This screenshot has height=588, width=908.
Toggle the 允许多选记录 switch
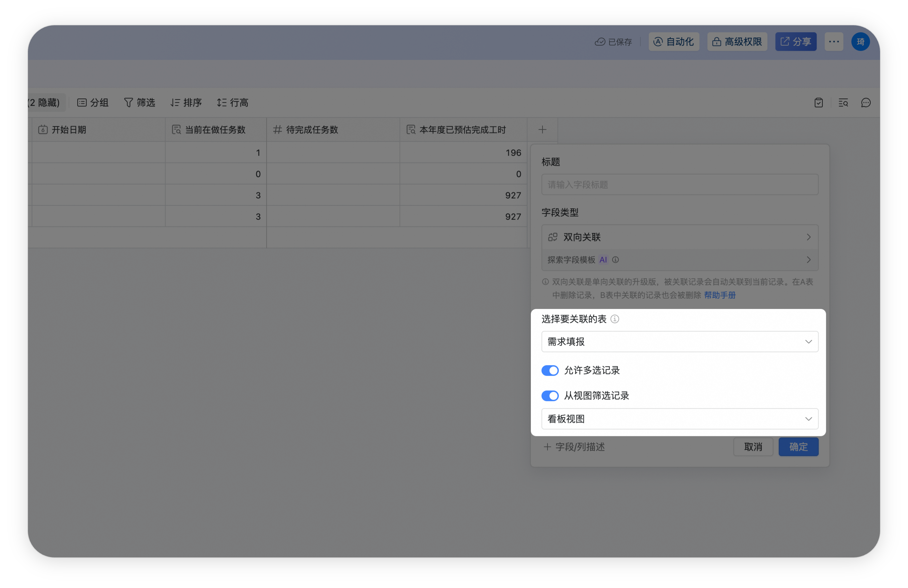click(x=550, y=370)
